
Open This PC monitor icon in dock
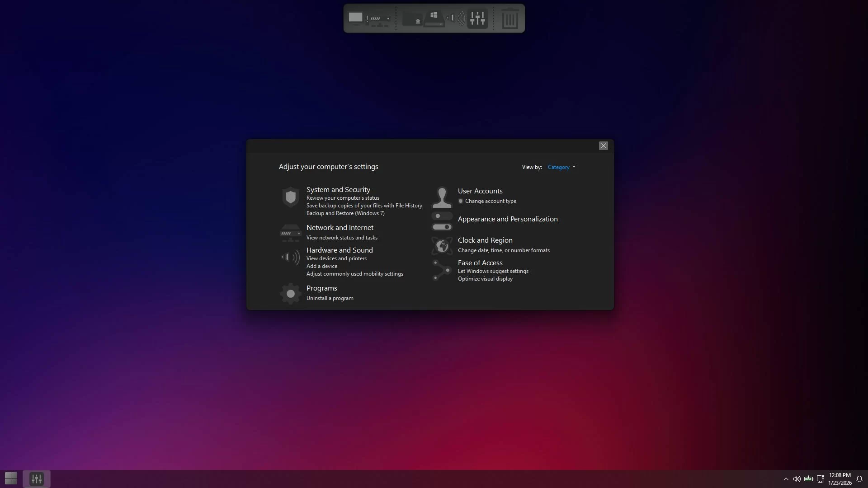tap(355, 18)
